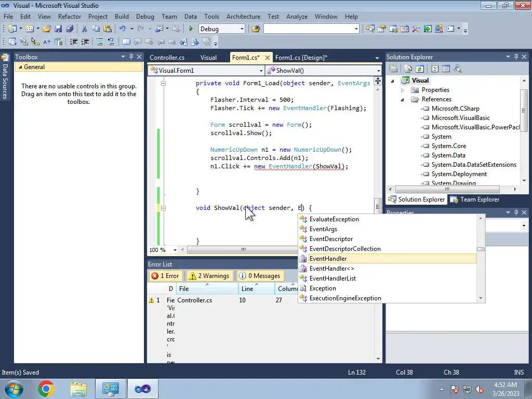Click Solution Explorer View Class Diagram icon
Viewport: 532px width, 399px height.
(458, 69)
